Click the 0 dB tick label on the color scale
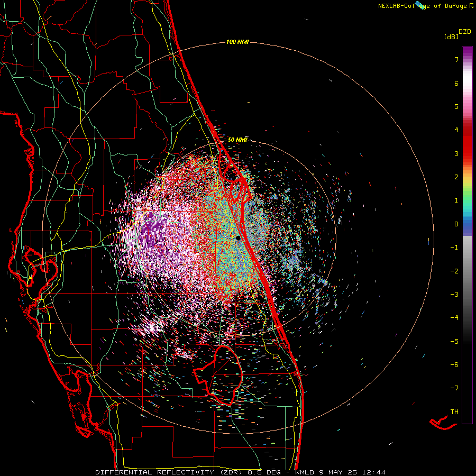The height and width of the screenshot is (476, 476). pyautogui.click(x=456, y=224)
